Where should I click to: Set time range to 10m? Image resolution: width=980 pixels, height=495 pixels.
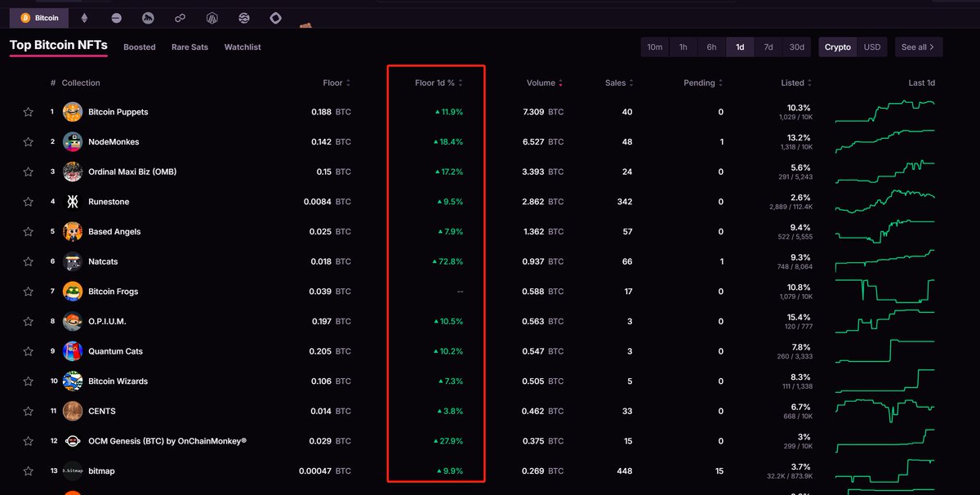point(655,47)
